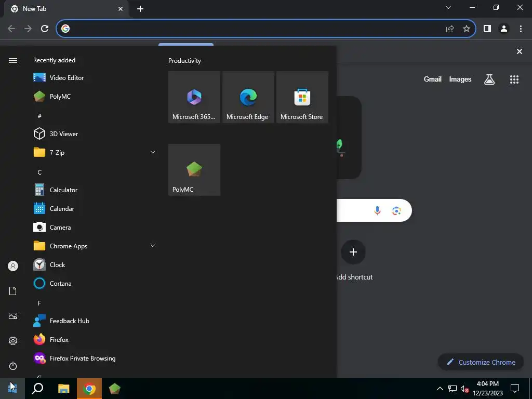Image resolution: width=532 pixels, height=399 pixels.
Task: Click the Windows Start button on taskbar
Action: 12,389
